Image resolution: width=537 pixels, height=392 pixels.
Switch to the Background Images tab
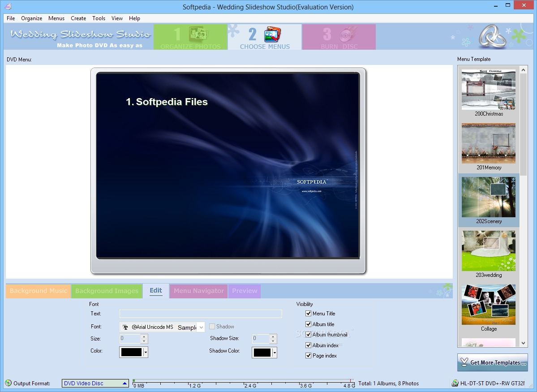pos(107,291)
